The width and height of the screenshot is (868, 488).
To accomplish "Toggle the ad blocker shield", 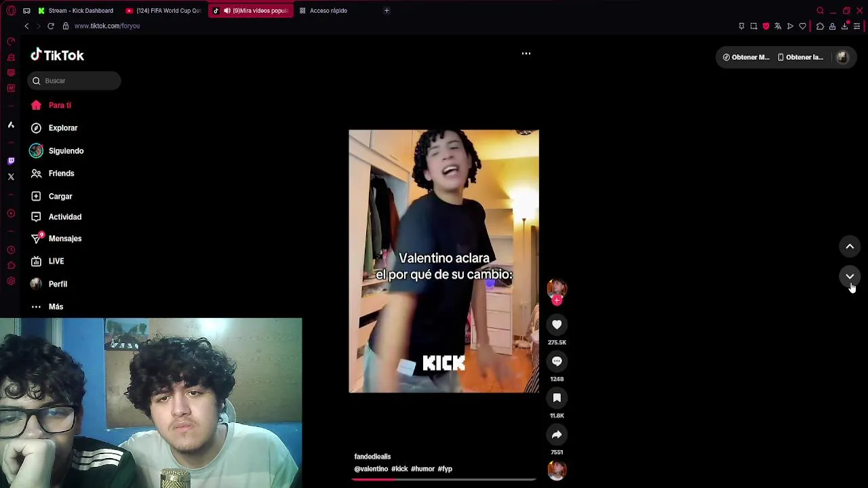I will [766, 26].
